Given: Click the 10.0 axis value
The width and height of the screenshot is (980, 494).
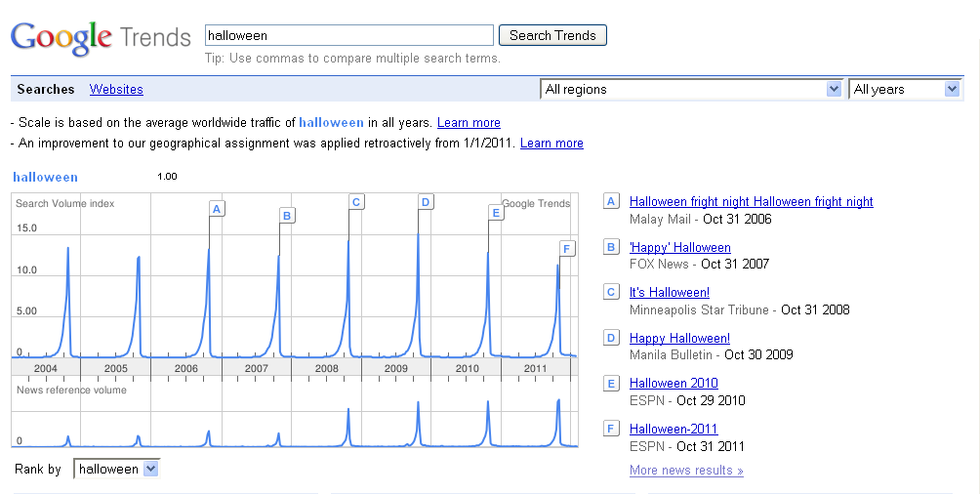Looking at the screenshot, I should point(26,270).
